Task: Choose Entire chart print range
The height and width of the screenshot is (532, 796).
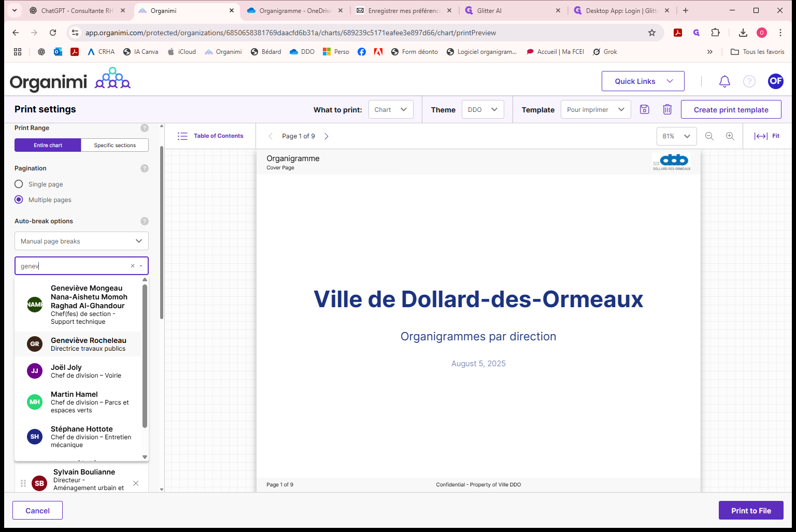Action: [x=48, y=145]
